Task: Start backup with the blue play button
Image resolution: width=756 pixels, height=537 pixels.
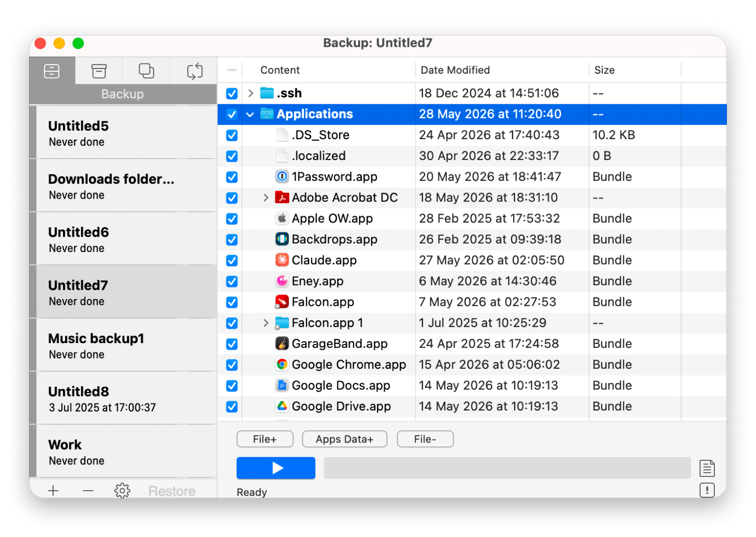Action: tap(276, 468)
